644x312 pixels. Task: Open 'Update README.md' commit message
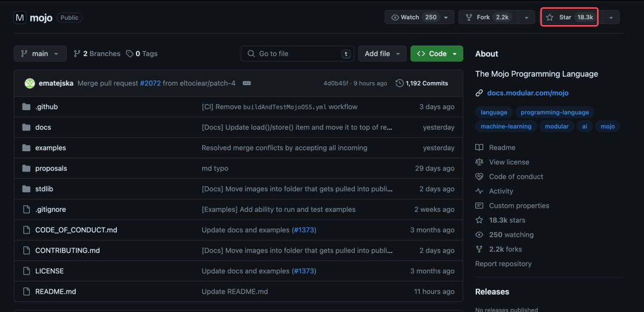pyautogui.click(x=234, y=292)
